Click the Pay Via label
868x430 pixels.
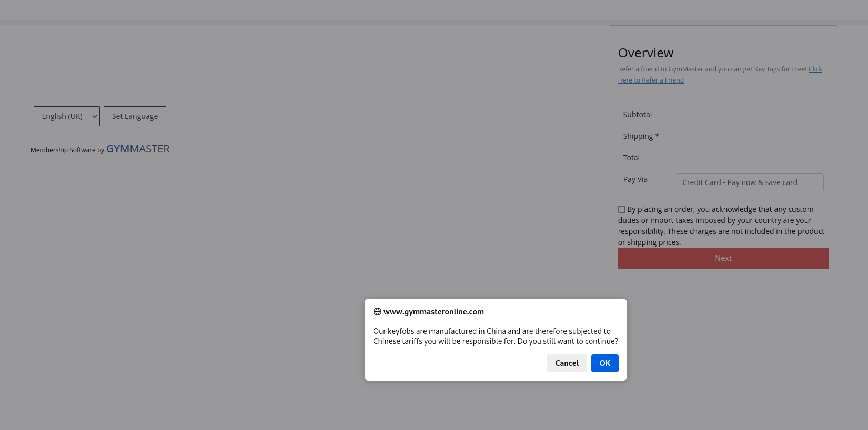pos(635,179)
